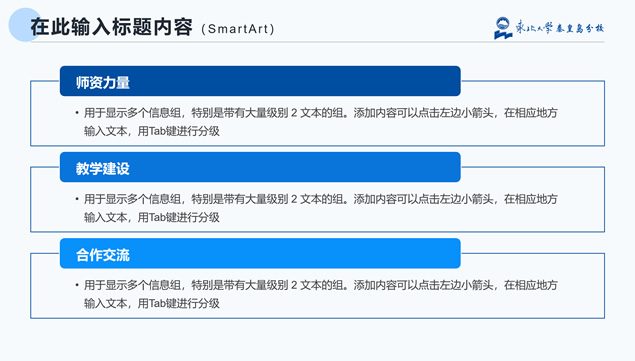
Task: Click the bullet point in first content box
Action: pos(77,113)
